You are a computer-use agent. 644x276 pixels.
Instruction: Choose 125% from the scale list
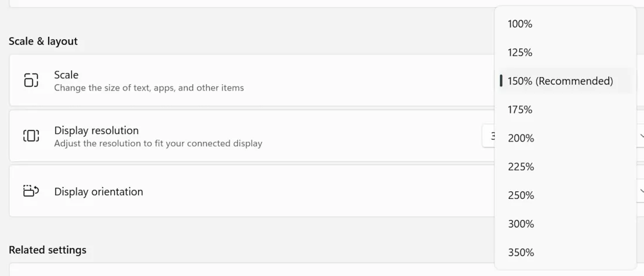520,53
